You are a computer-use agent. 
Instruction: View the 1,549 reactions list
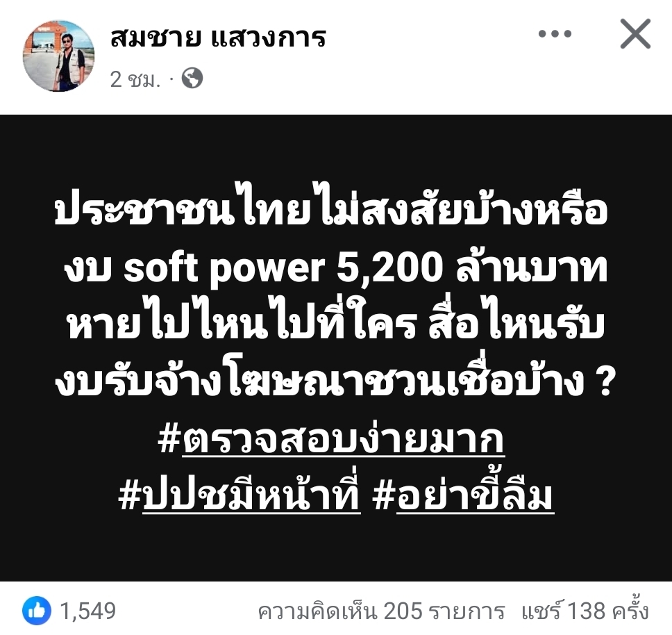[x=88, y=611]
